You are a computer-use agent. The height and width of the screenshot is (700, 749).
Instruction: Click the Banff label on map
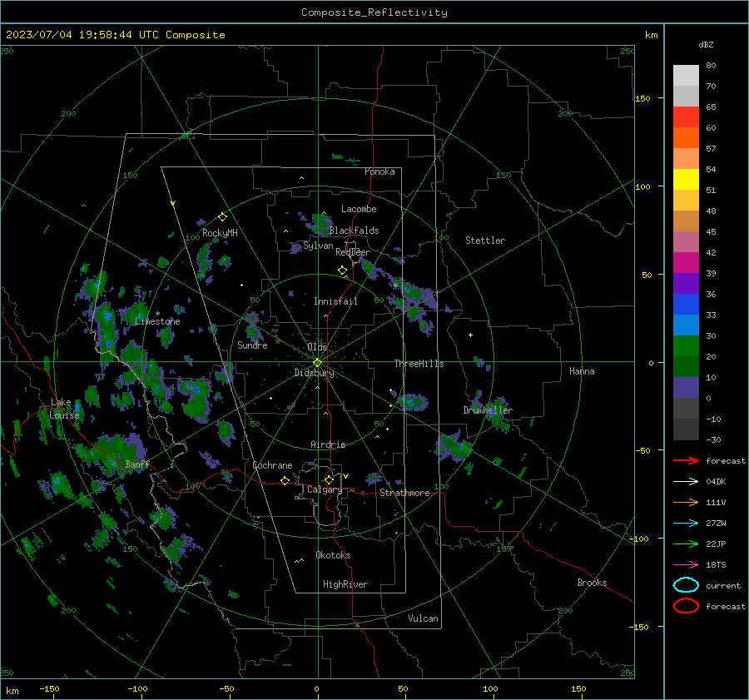point(137,464)
